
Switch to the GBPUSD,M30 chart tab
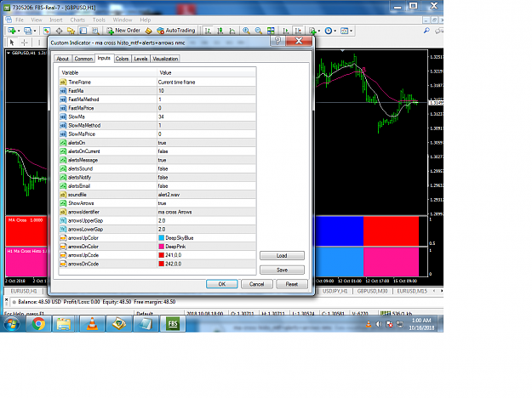372,291
